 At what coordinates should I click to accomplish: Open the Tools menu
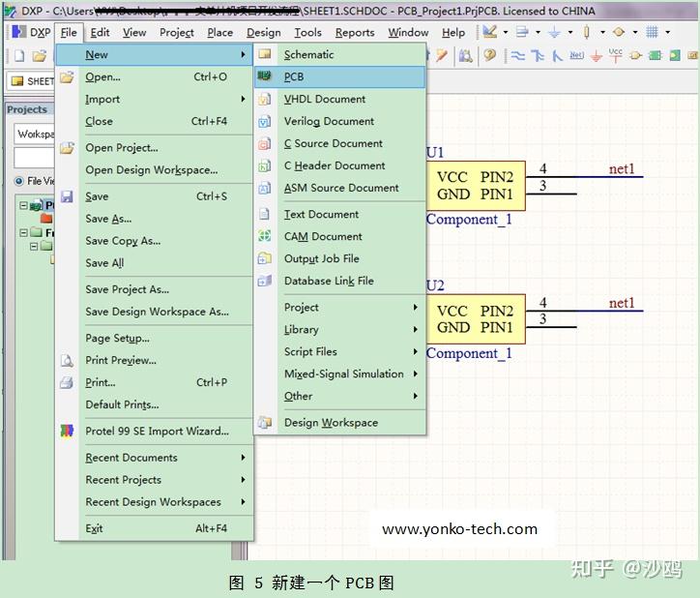tap(308, 33)
